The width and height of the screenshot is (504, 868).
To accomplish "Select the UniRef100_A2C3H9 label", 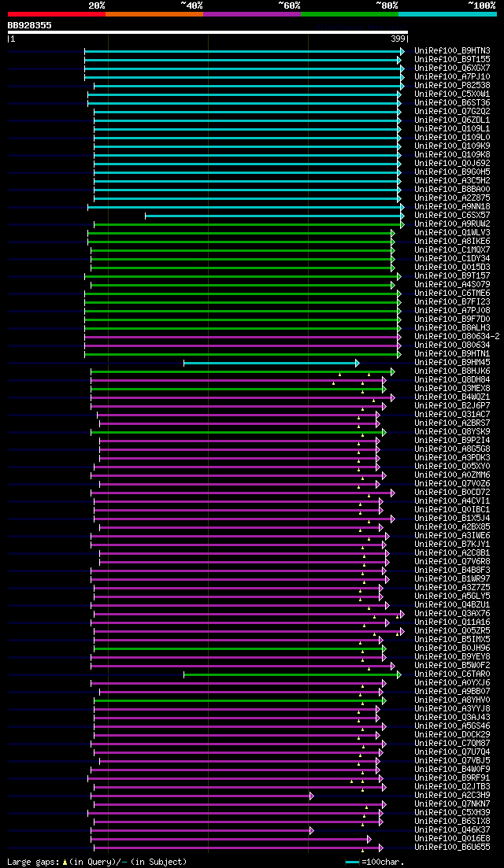I will (452, 796).
